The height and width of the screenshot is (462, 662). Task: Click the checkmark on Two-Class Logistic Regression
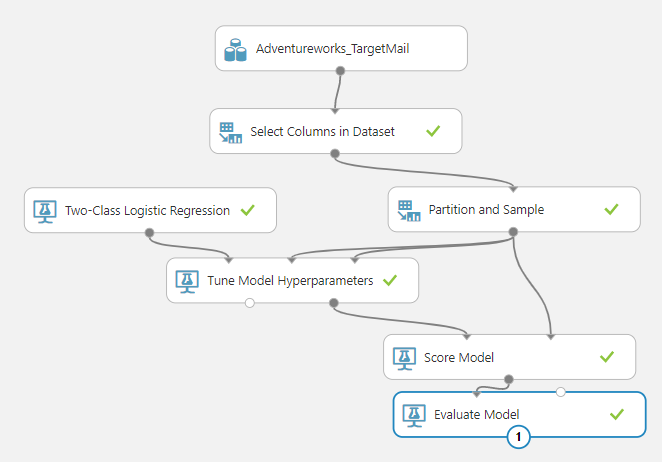[x=247, y=210]
